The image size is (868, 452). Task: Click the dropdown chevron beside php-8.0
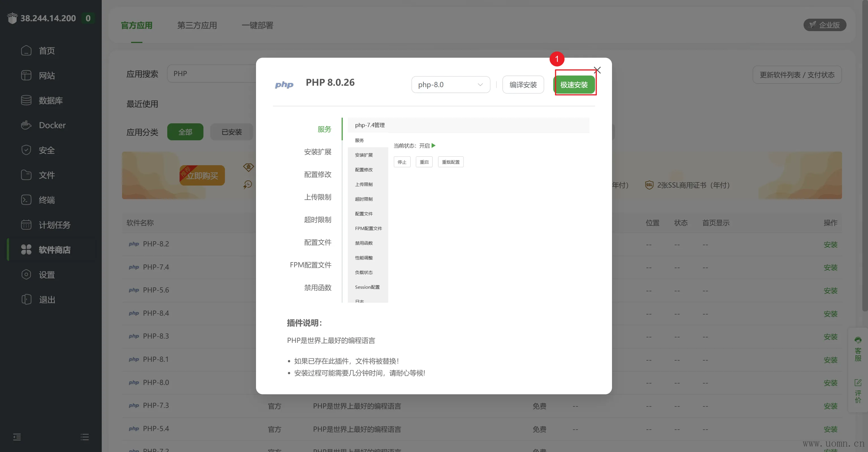[480, 85]
